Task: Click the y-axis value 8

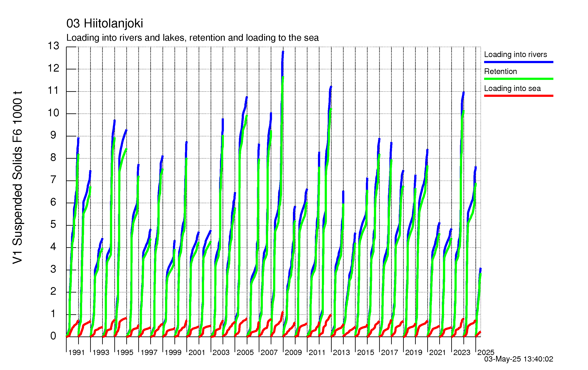Action: [x=53, y=158]
